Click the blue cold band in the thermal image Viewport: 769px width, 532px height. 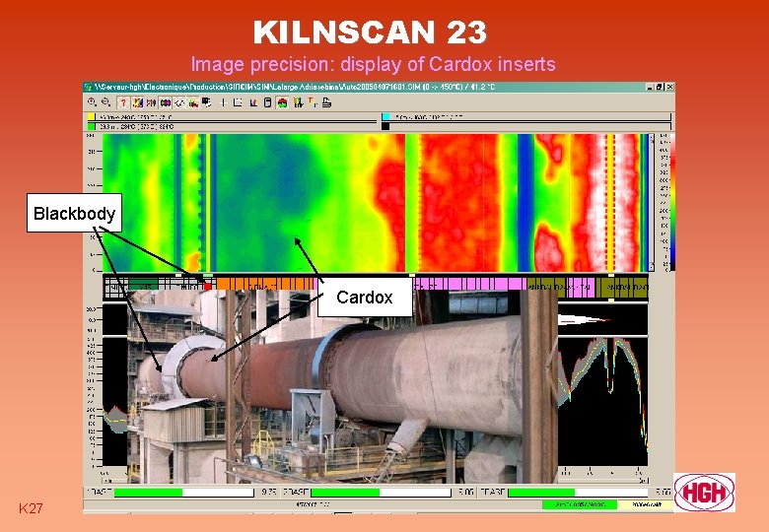pyautogui.click(x=525, y=202)
